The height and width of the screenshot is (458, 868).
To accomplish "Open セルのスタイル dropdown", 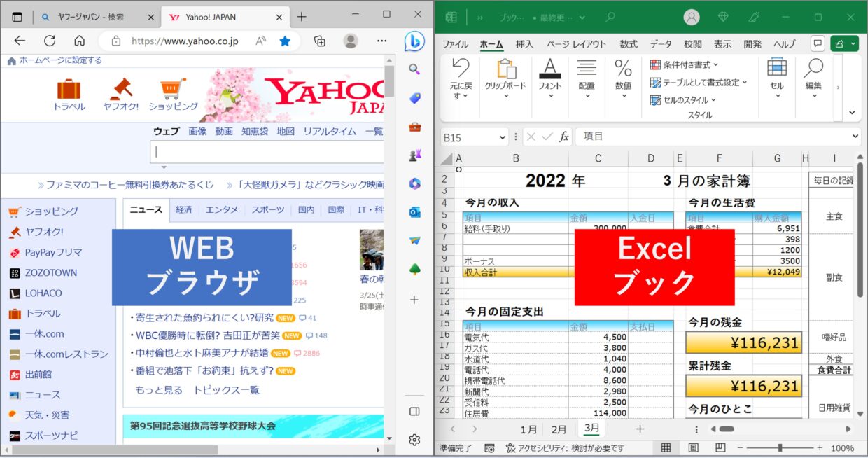I will pyautogui.click(x=682, y=100).
